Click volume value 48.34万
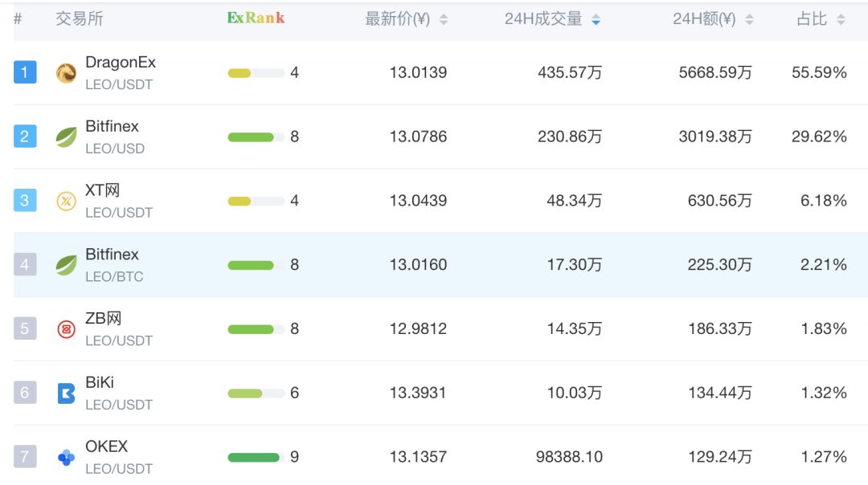Image resolution: width=868 pixels, height=485 pixels. (x=574, y=201)
